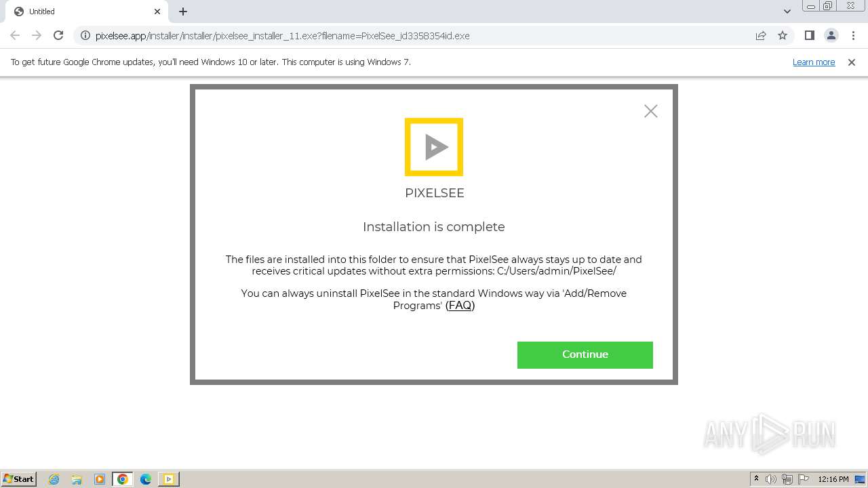Show hidden system tray icons

756,479
